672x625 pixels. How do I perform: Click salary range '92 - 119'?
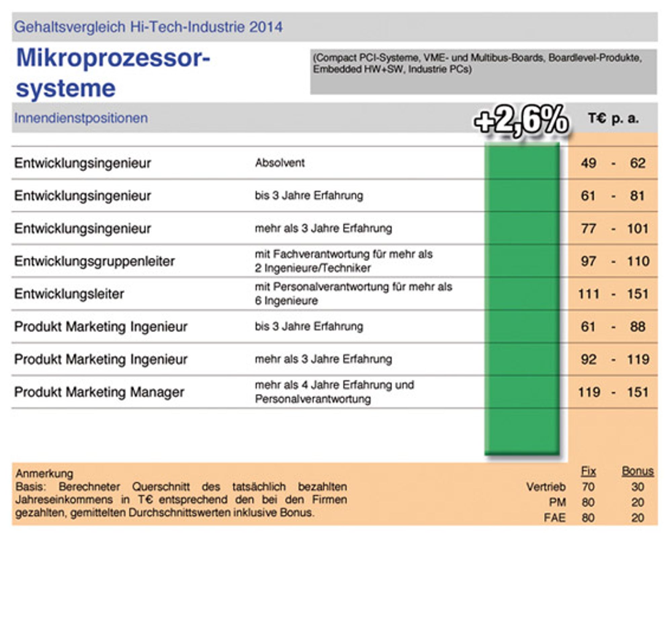tap(615, 359)
